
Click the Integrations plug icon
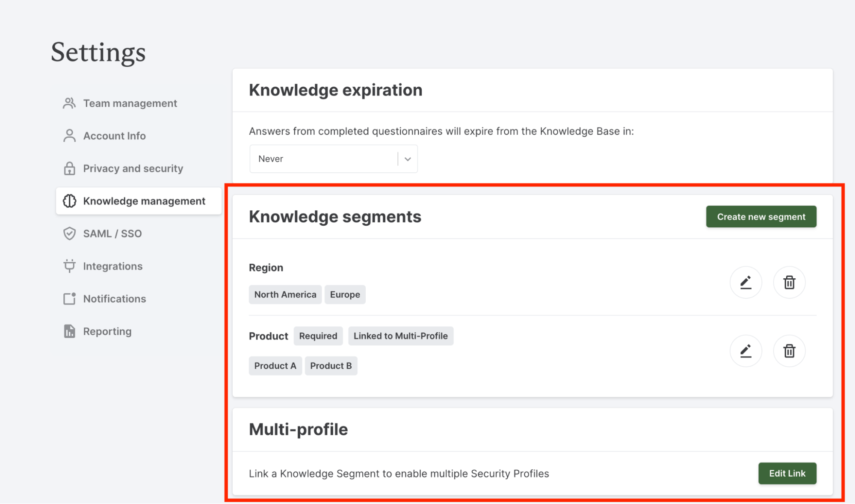pos(69,266)
